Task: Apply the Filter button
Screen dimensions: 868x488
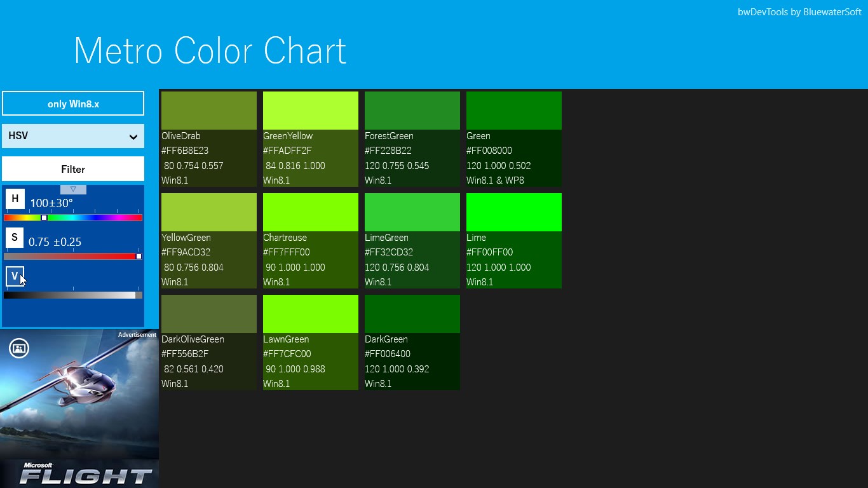Action: click(x=72, y=169)
